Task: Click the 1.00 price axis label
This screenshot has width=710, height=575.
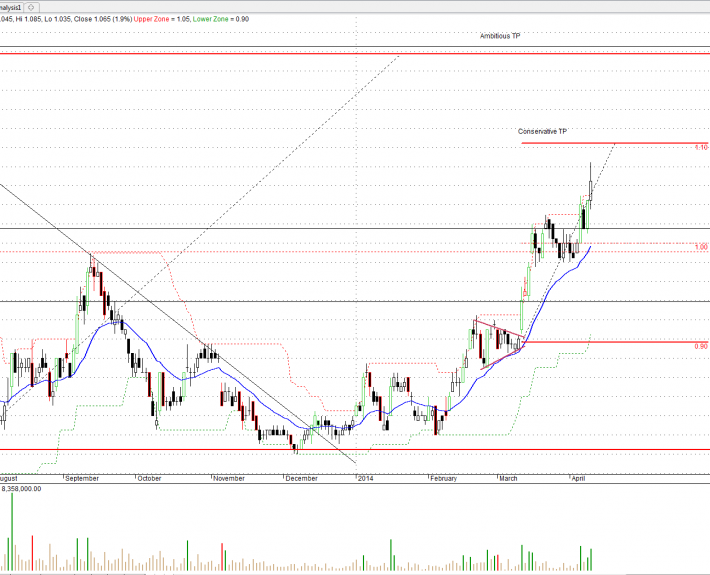Action: pyautogui.click(x=701, y=246)
